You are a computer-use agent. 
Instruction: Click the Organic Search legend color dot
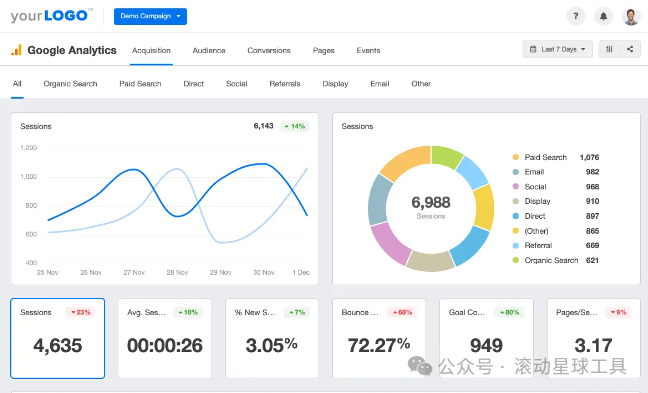click(515, 260)
